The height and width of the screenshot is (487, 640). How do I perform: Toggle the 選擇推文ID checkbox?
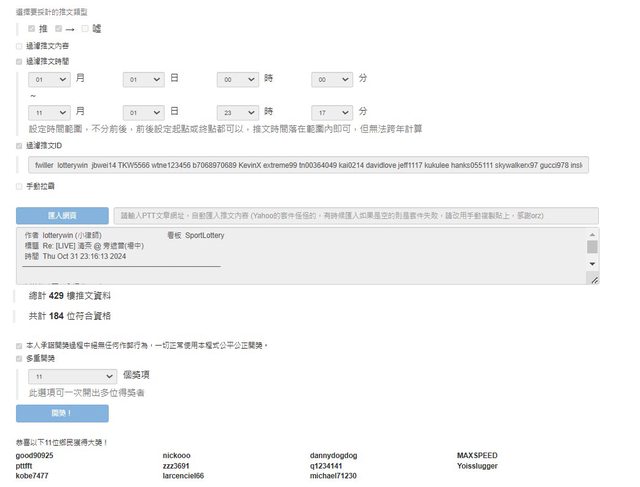click(x=19, y=146)
